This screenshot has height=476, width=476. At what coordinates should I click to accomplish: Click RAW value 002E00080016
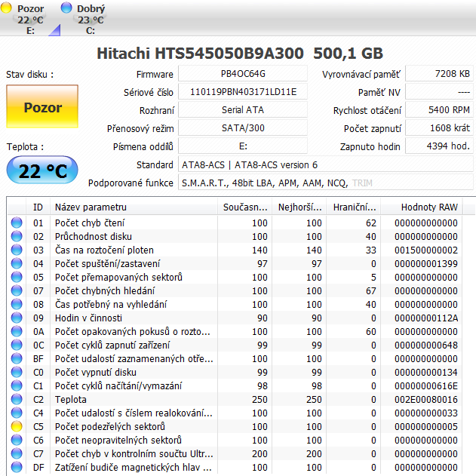(x=426, y=399)
